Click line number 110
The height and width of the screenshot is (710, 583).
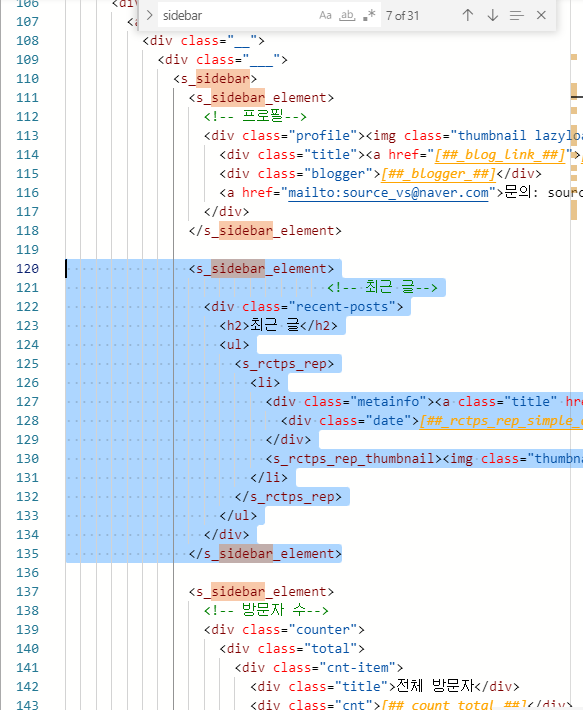(28, 79)
